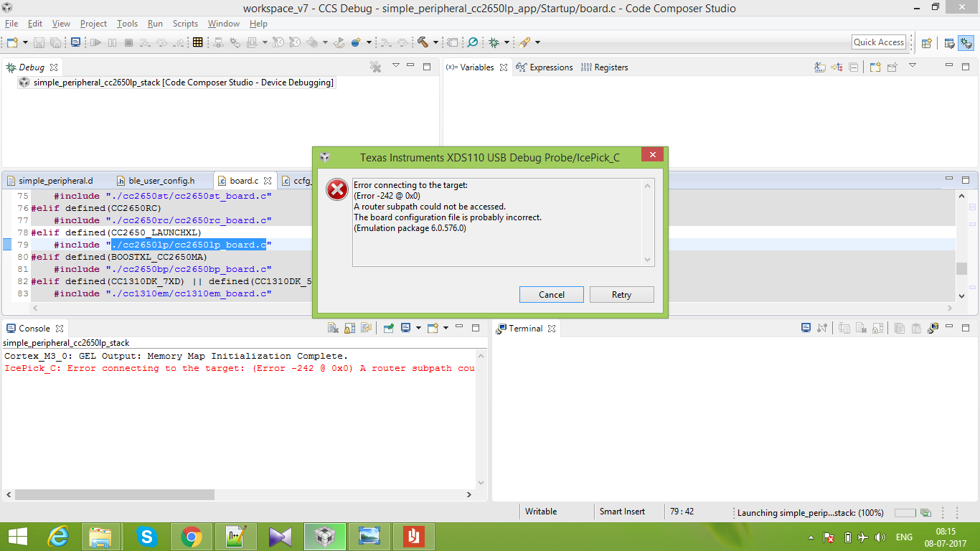Select the Resume debug icon
This screenshot has height=551, width=980.
coord(95,42)
